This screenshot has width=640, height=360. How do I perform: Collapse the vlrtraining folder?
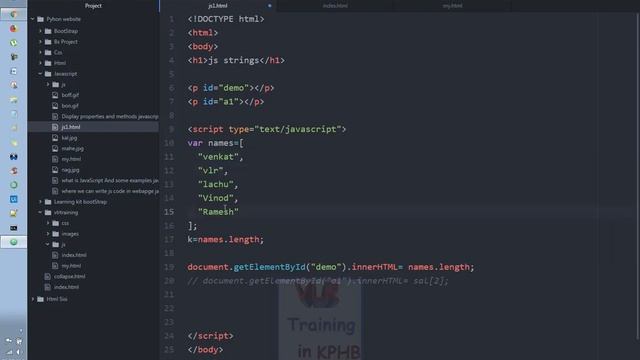click(40, 212)
